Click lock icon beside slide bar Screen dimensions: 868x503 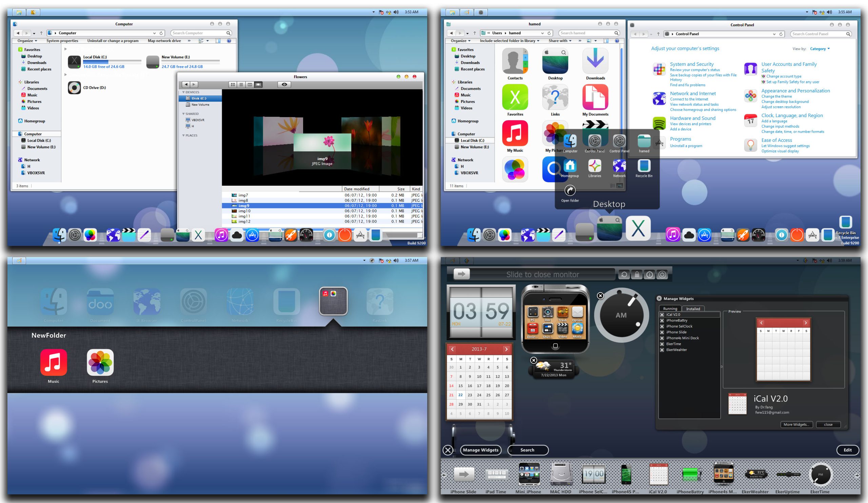(637, 275)
